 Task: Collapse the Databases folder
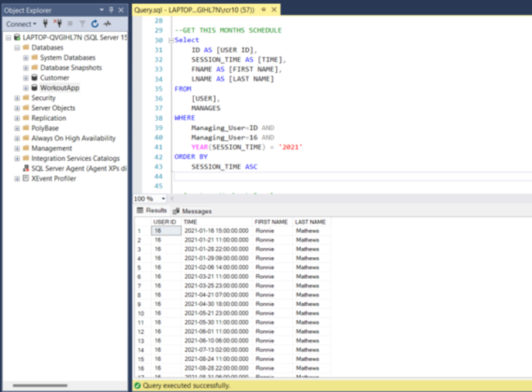16,48
